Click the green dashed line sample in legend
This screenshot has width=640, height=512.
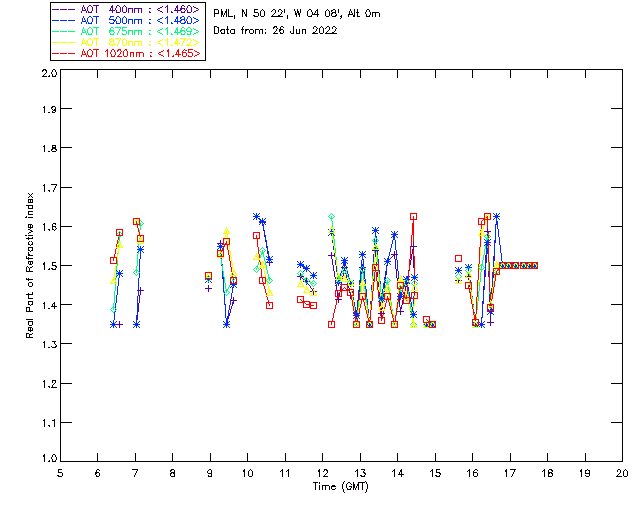click(x=64, y=31)
